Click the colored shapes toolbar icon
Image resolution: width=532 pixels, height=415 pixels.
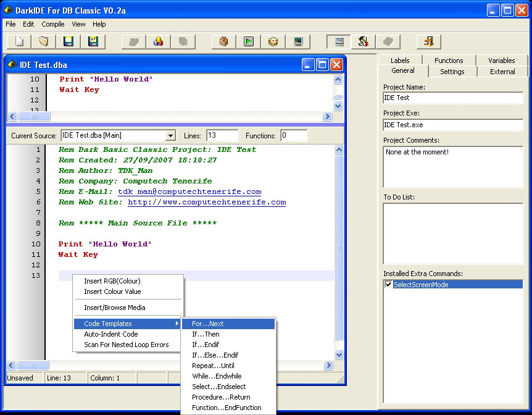click(x=159, y=41)
